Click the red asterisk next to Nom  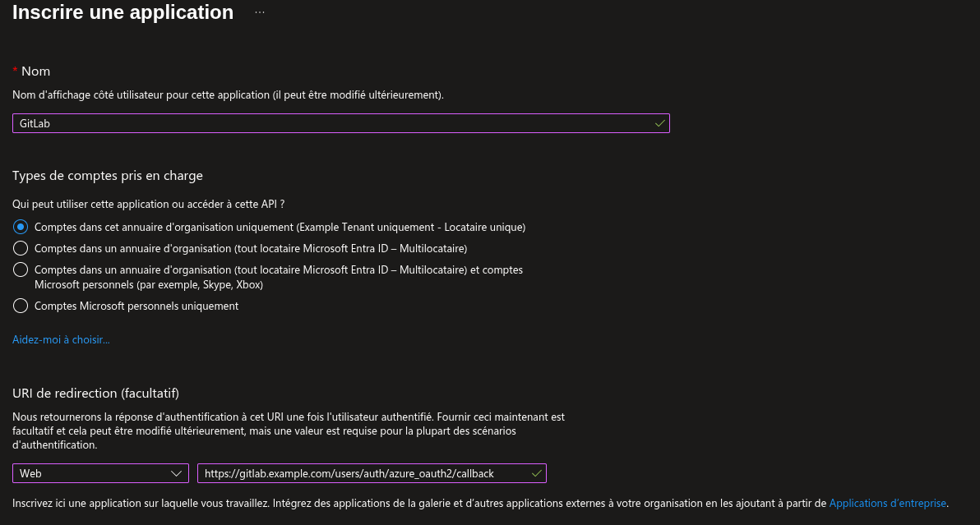[x=16, y=71]
